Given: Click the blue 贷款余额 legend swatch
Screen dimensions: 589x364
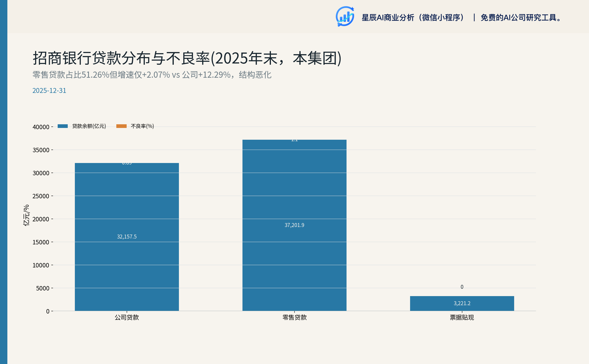Looking at the screenshot, I should [63, 126].
